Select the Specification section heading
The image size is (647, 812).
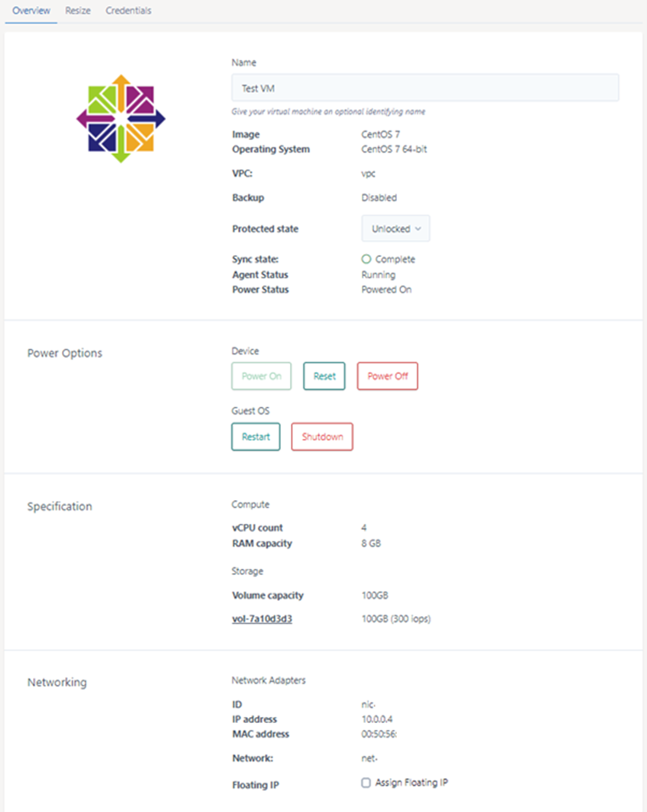point(59,507)
